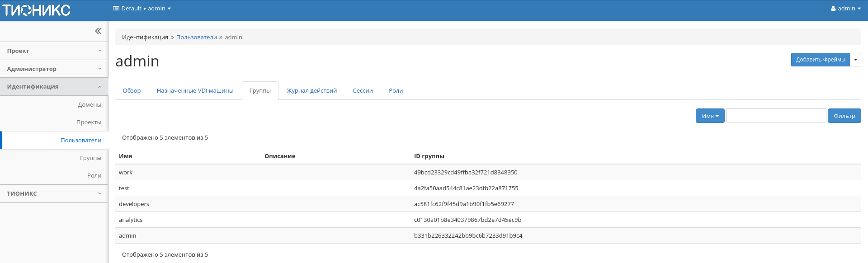Viewport: 868px width, 263px height.
Task: Expand the Администратор sidebar section
Action: 54,69
